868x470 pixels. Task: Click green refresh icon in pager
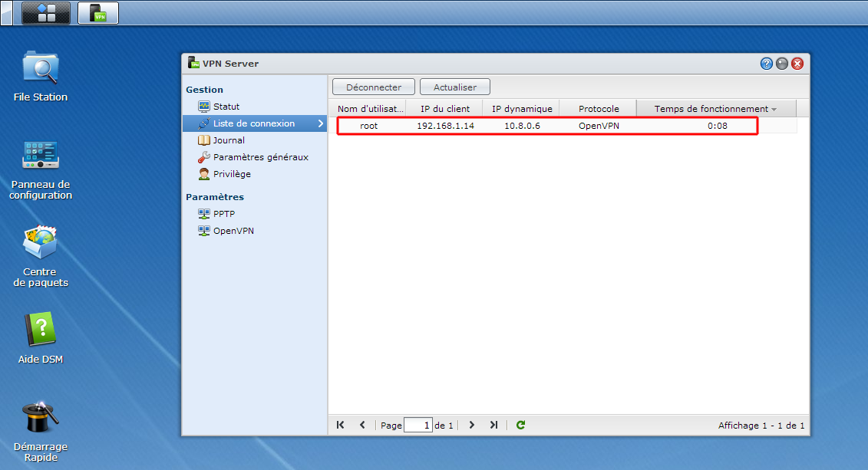click(x=520, y=425)
